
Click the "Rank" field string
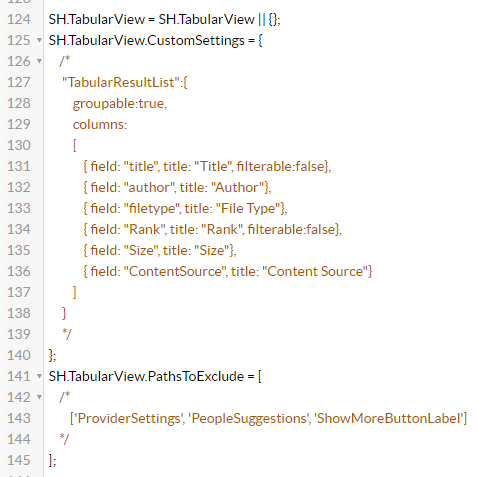click(145, 229)
